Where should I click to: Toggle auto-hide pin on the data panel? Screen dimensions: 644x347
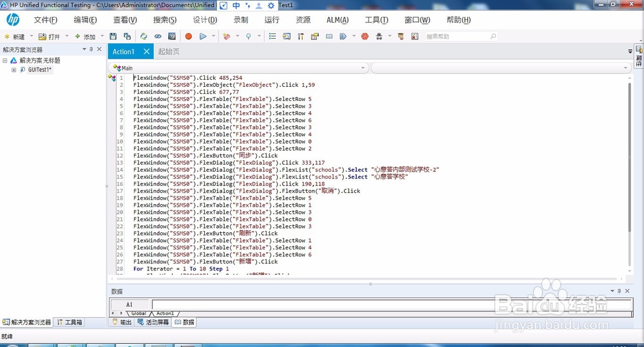tap(620, 291)
